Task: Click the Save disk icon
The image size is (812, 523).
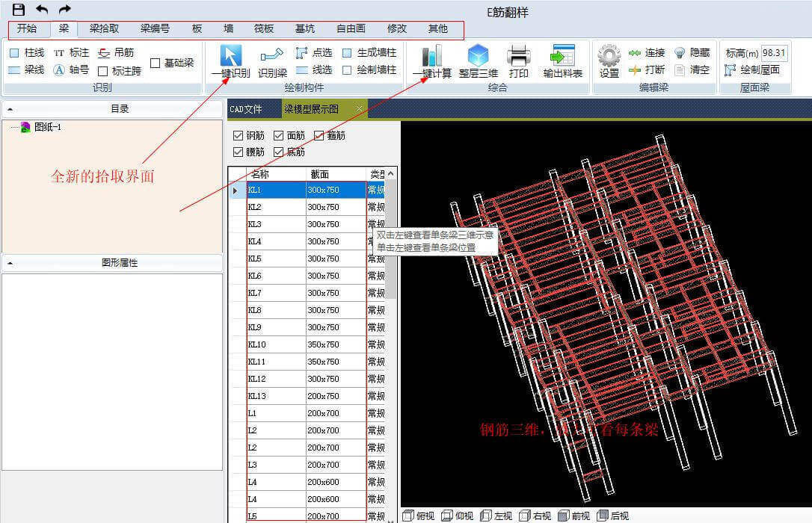Action: [x=19, y=10]
